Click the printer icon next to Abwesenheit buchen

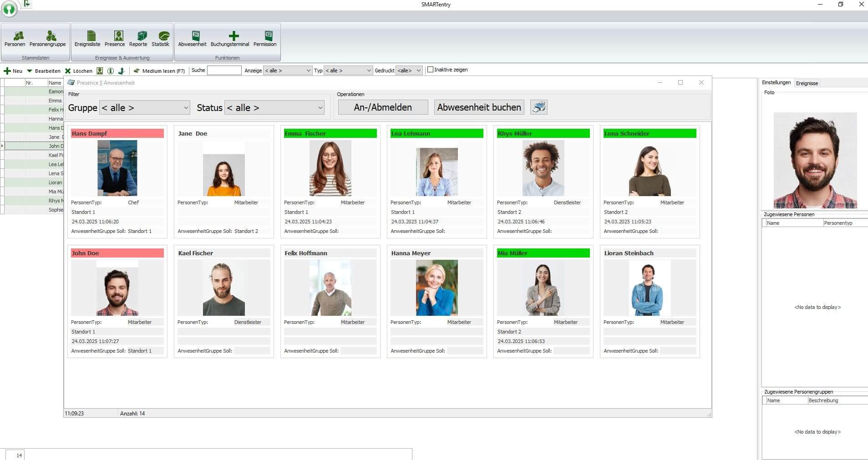(538, 107)
